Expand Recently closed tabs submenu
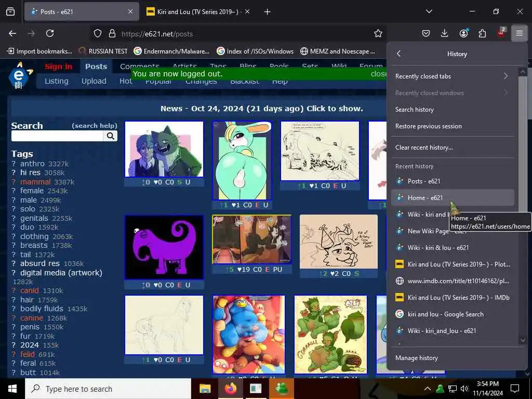The width and height of the screenshot is (532, 399). tap(453, 76)
